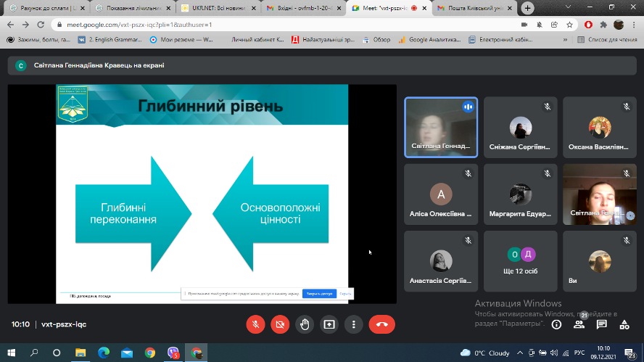The image size is (644, 362).
Task: Leave the call with the red hang-up button
Action: pos(382,324)
